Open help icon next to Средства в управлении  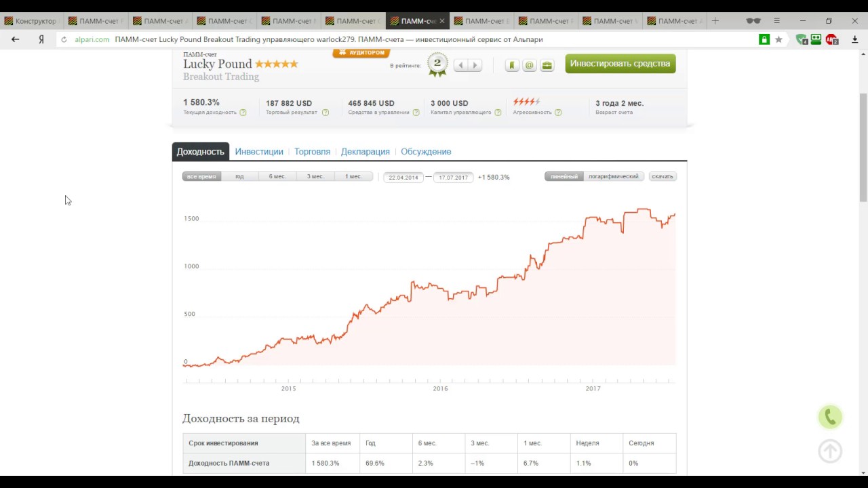click(416, 113)
